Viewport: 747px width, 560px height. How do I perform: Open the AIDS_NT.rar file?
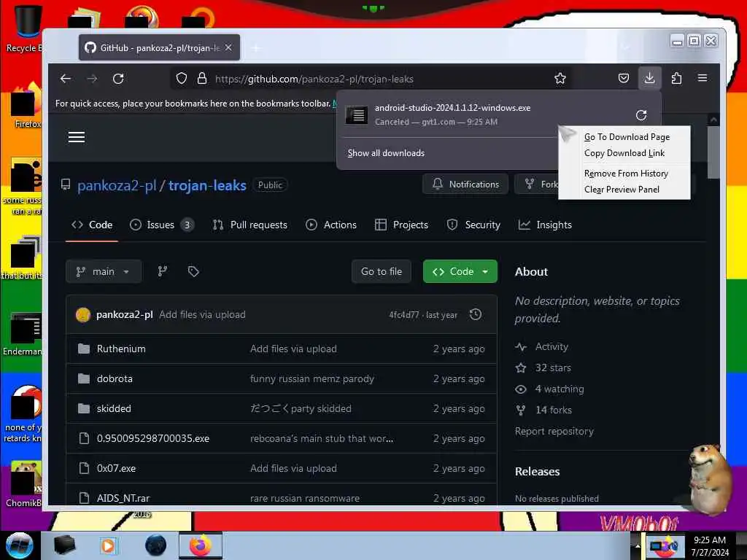click(123, 498)
